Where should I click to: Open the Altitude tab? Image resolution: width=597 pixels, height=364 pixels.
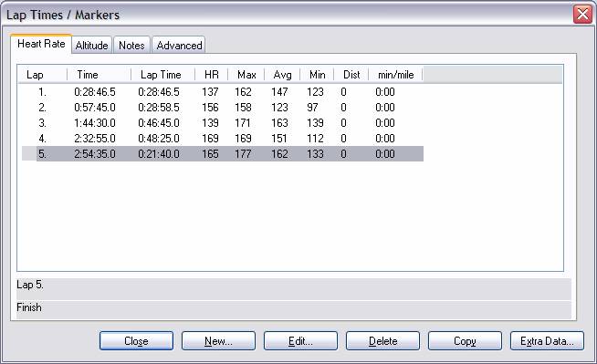(x=92, y=46)
